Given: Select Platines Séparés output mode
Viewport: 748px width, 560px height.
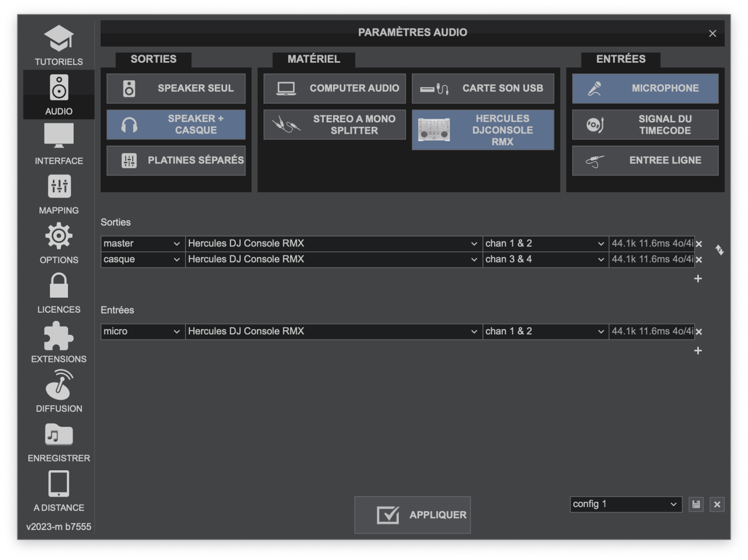Looking at the screenshot, I should pos(176,160).
